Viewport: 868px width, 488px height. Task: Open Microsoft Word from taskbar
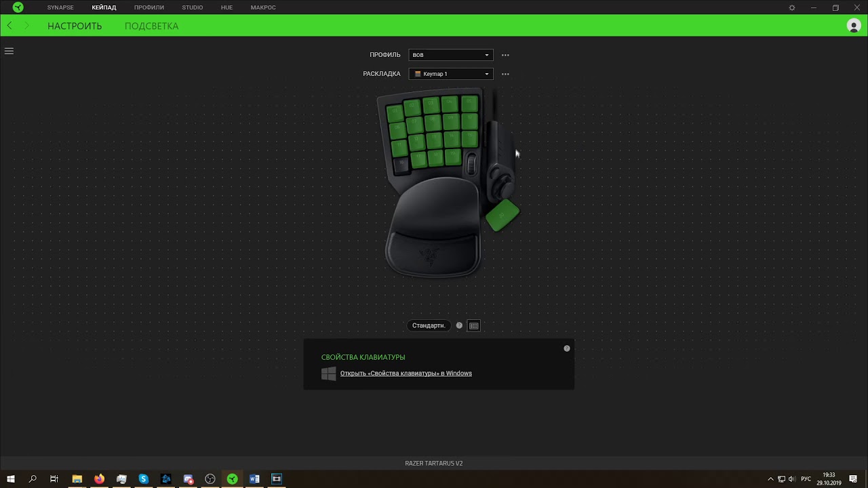click(x=255, y=479)
